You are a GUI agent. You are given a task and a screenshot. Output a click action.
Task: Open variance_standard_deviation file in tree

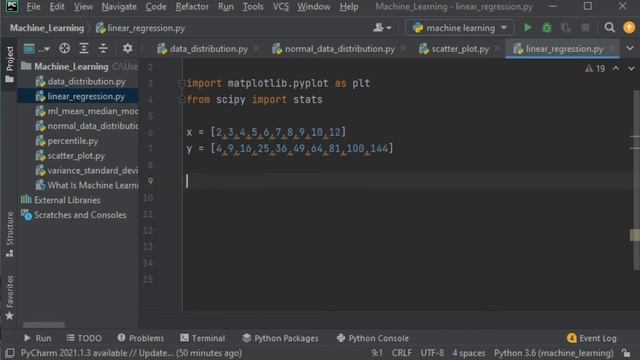click(x=87, y=170)
